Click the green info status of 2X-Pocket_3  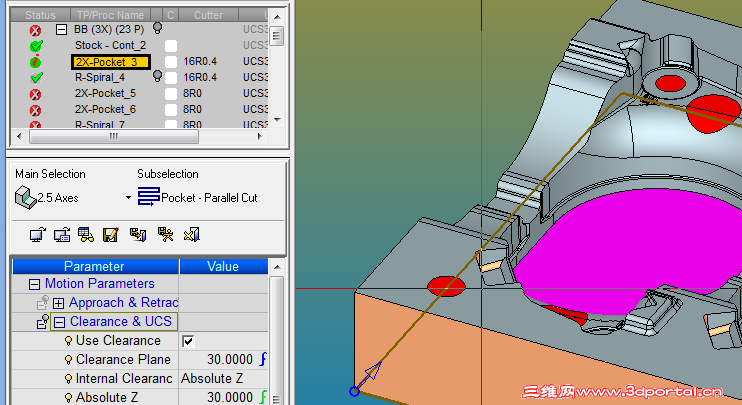coord(35,62)
